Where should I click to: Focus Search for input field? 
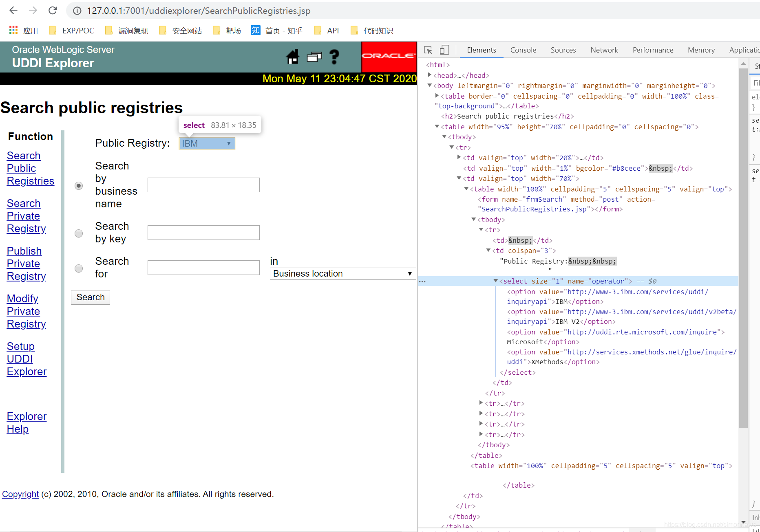point(203,268)
